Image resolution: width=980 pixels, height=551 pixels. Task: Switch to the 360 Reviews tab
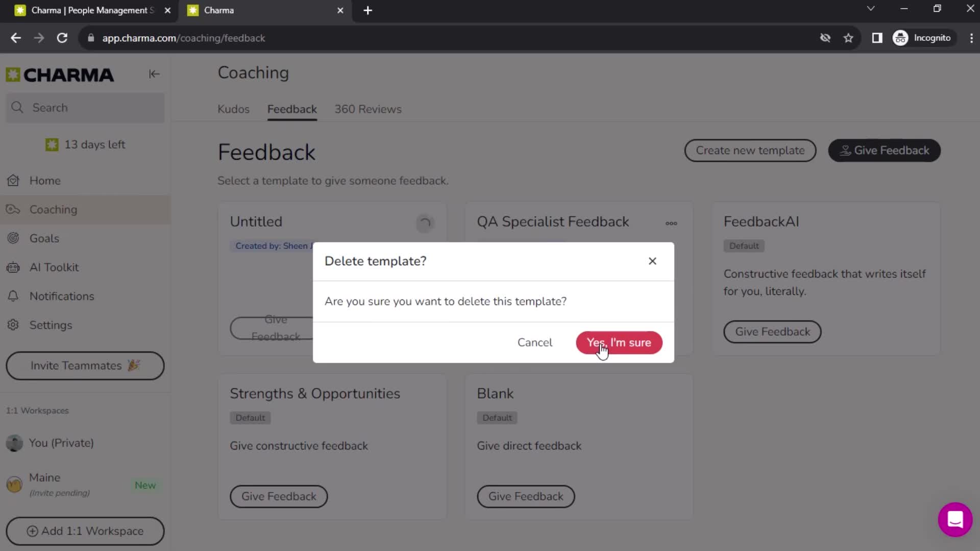[367, 109]
